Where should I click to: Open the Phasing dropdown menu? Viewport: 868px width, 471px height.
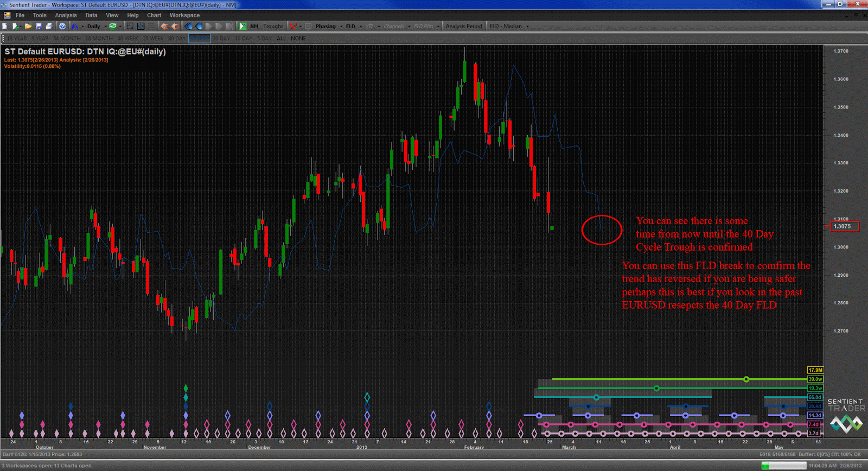click(328, 26)
